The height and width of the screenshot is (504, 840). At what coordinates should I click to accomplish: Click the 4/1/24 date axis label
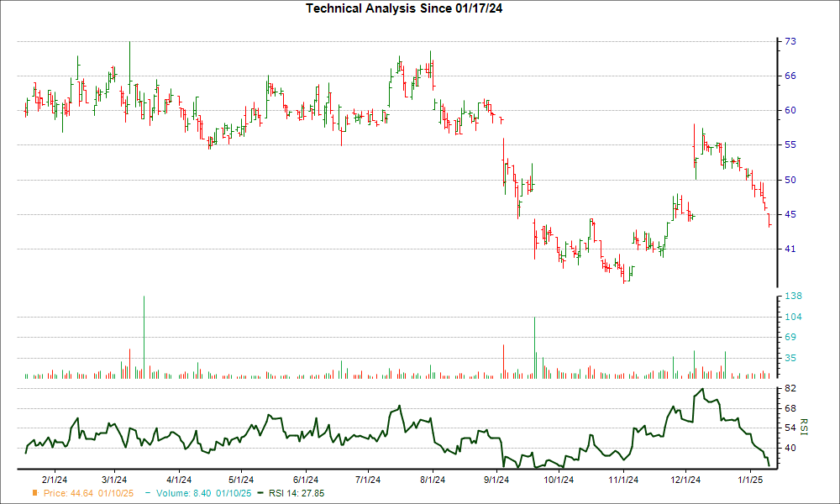click(x=179, y=480)
